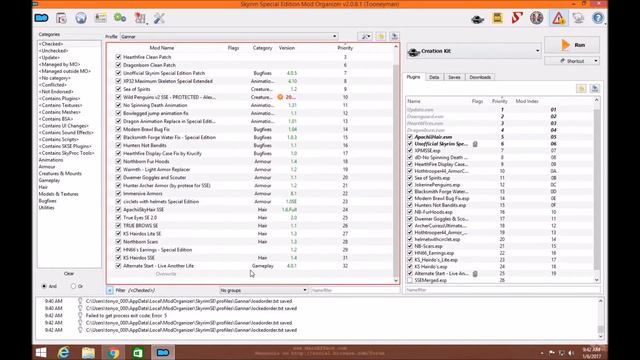Image resolution: width=640 pixels, height=360 pixels.
Task: Click the mod list Namefilter field
Action: [354, 290]
